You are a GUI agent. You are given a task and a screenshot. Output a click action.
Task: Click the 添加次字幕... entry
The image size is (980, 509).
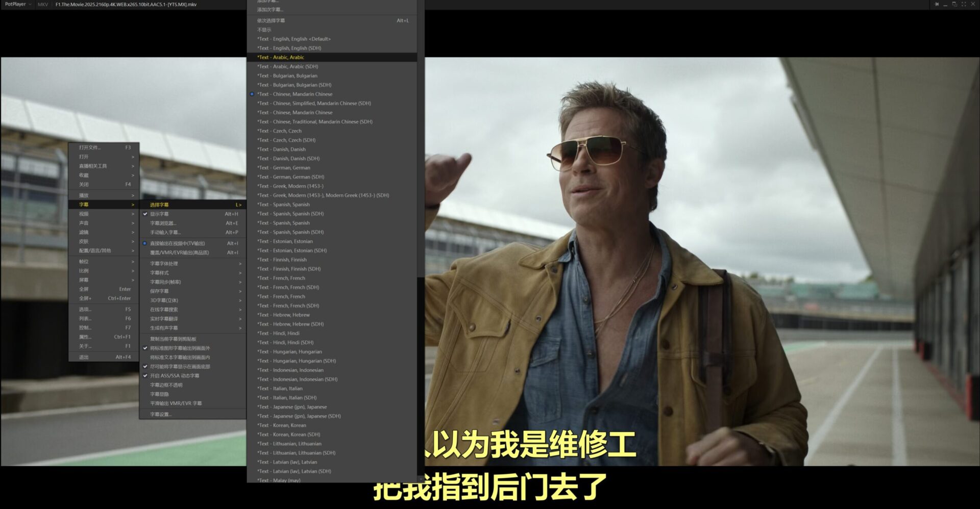point(332,9)
